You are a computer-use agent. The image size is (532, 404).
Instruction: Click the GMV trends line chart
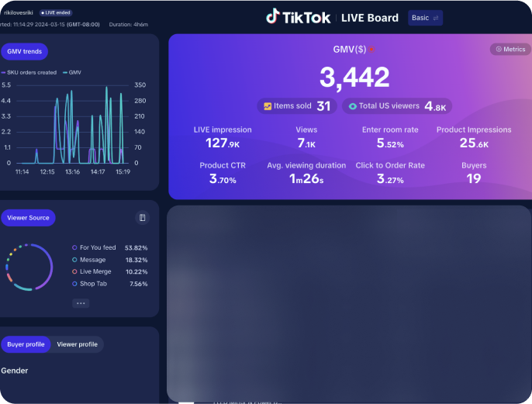tap(71, 125)
